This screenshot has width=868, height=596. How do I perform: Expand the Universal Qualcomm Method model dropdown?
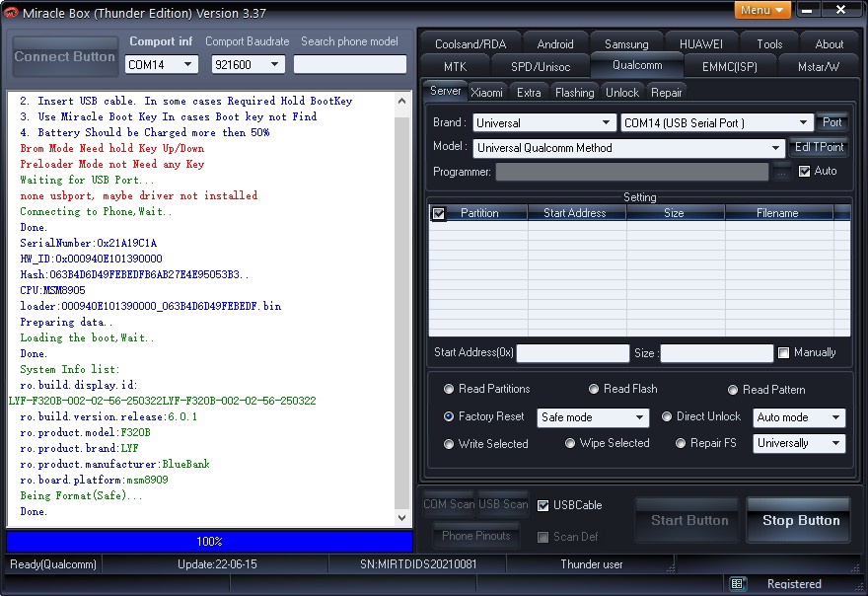(629, 148)
